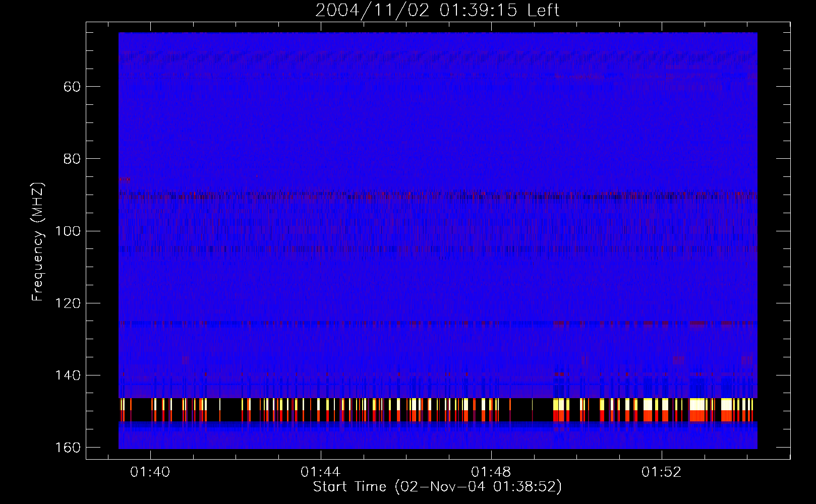Select the frequency tick label 120
Screen dimensions: 816x504
pos(68,303)
